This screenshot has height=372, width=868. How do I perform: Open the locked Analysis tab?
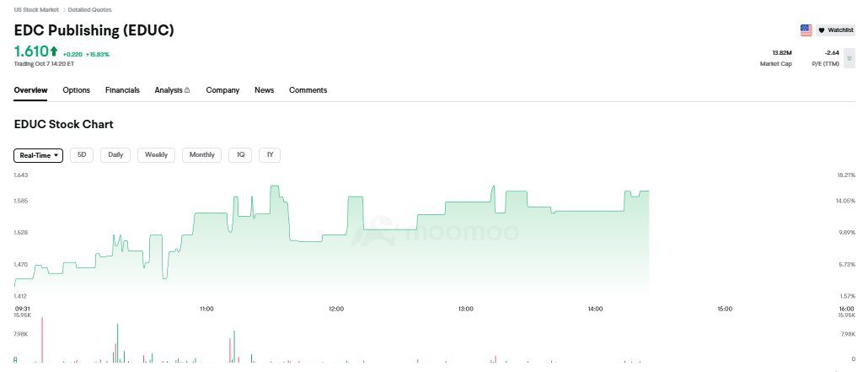point(172,90)
